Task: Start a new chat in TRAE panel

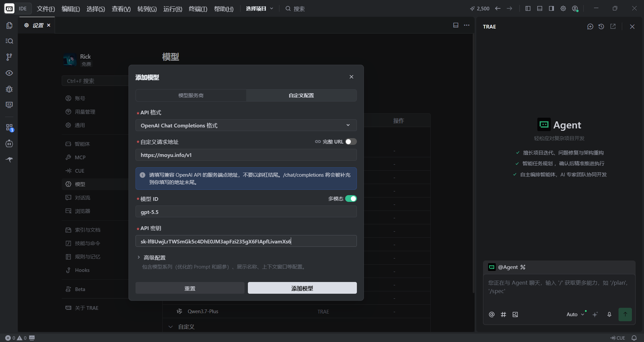Action: (590, 26)
